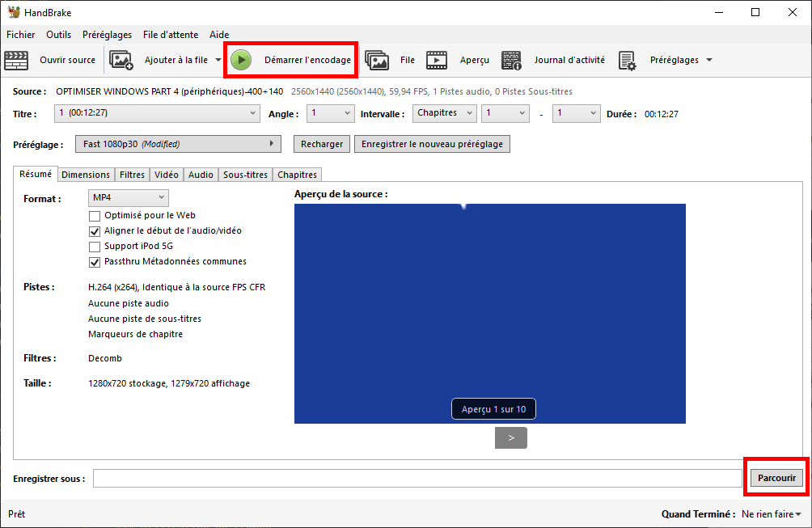
Task: Minimize the HandBrake window
Action: [x=719, y=12]
